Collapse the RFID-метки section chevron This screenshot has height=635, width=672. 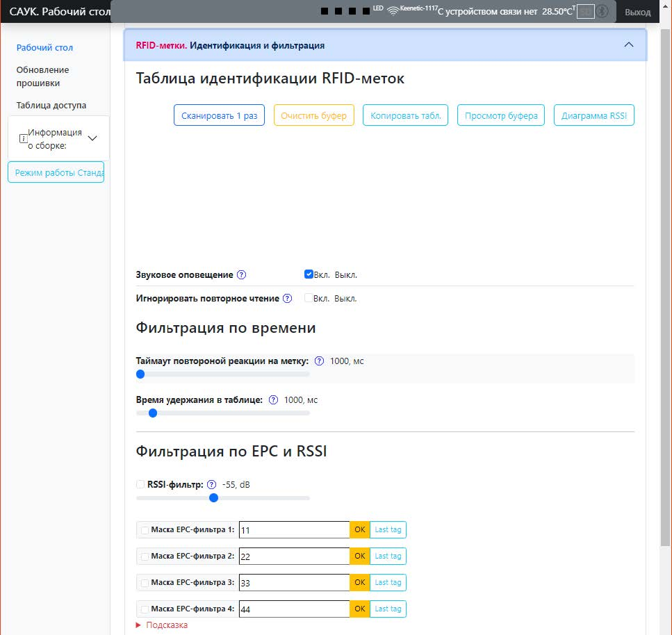coord(629,45)
